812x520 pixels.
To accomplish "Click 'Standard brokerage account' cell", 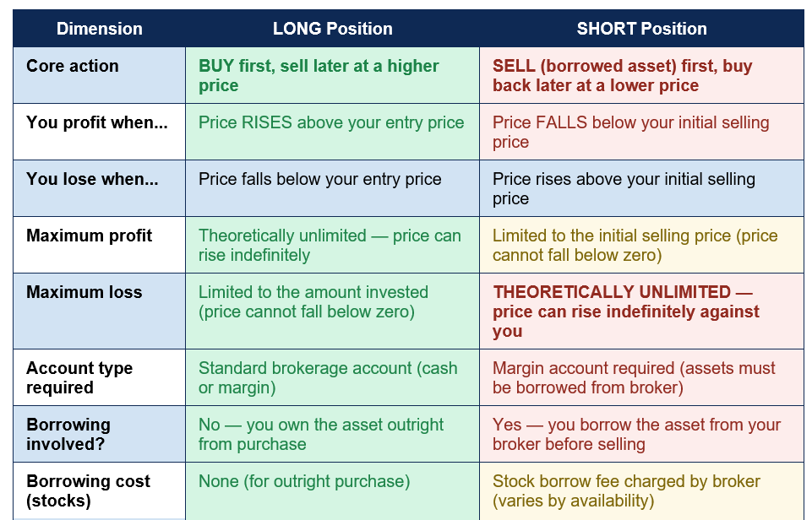I will [332, 377].
